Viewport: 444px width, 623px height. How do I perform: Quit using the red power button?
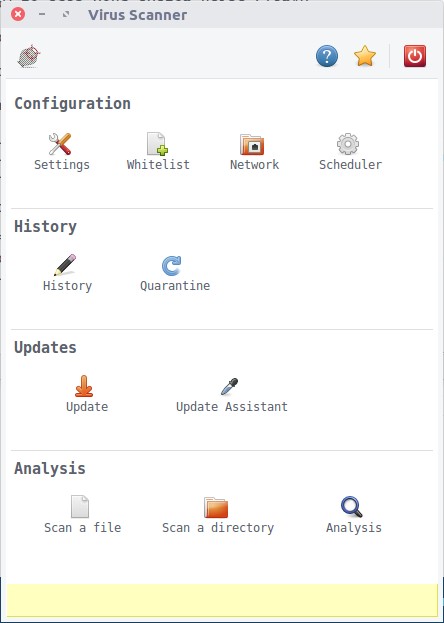coord(415,56)
